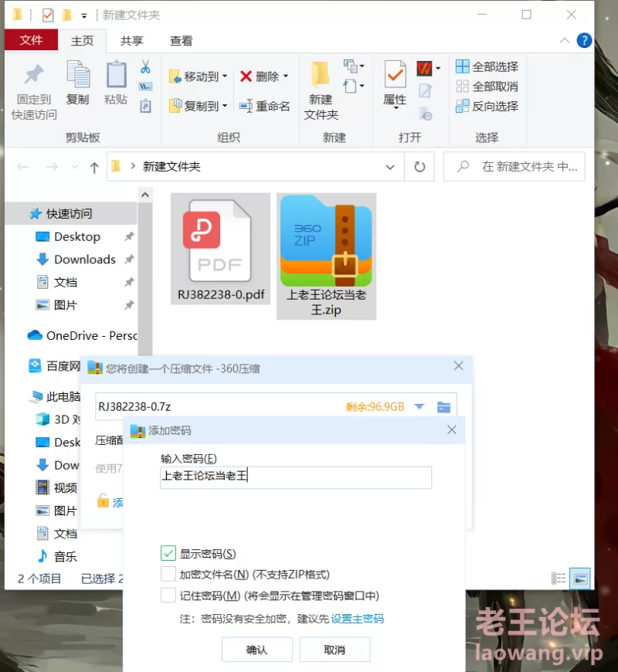Screen dimensions: 618x672
Task: Switch to the 查看 ribbon tab
Action: (x=182, y=41)
